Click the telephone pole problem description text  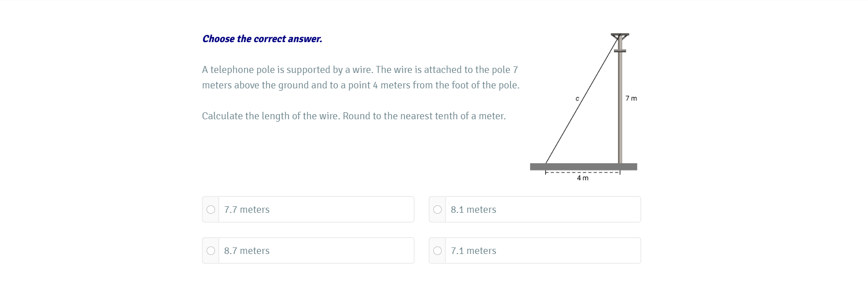coord(360,77)
